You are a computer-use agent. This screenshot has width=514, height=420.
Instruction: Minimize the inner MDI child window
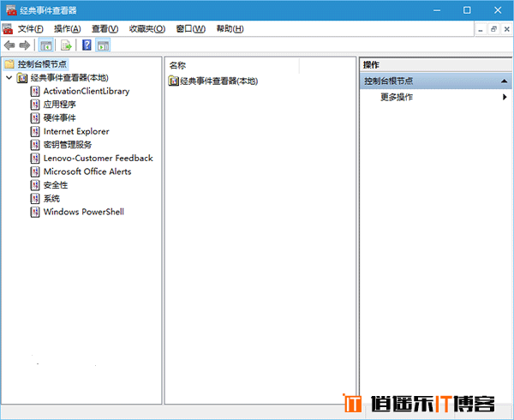pyautogui.click(x=481, y=29)
